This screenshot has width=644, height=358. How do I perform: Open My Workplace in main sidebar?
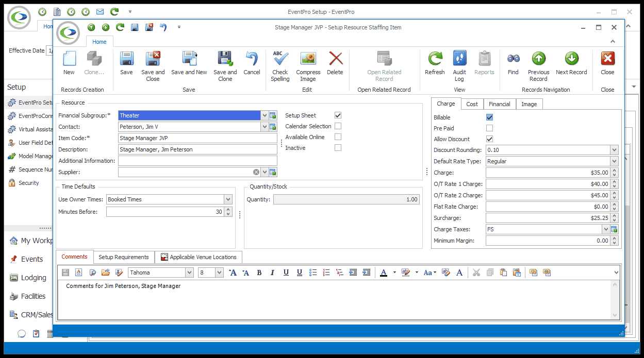pos(36,241)
